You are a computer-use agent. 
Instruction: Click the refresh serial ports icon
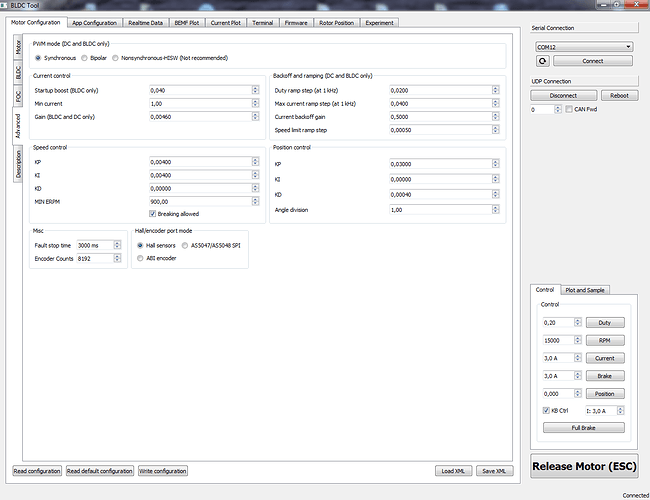tap(544, 61)
